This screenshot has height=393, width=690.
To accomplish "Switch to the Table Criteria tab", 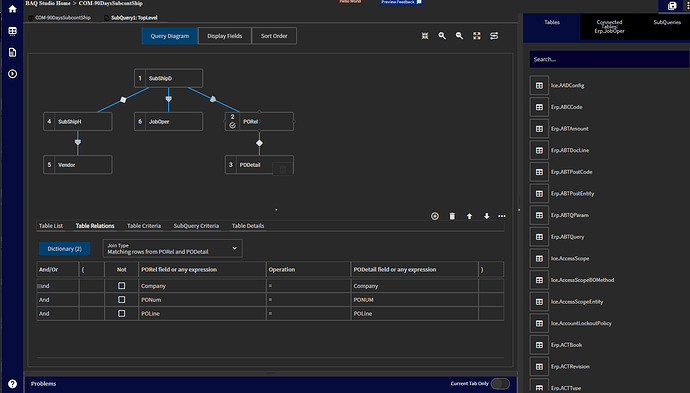I will [144, 226].
